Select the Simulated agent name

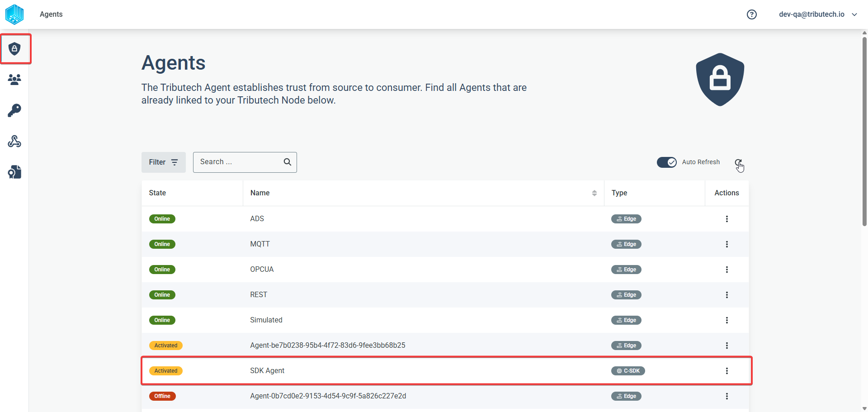coord(266,320)
